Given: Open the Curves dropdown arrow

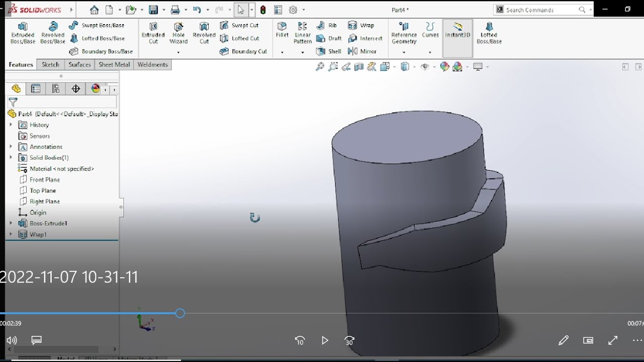Looking at the screenshot, I should (430, 52).
